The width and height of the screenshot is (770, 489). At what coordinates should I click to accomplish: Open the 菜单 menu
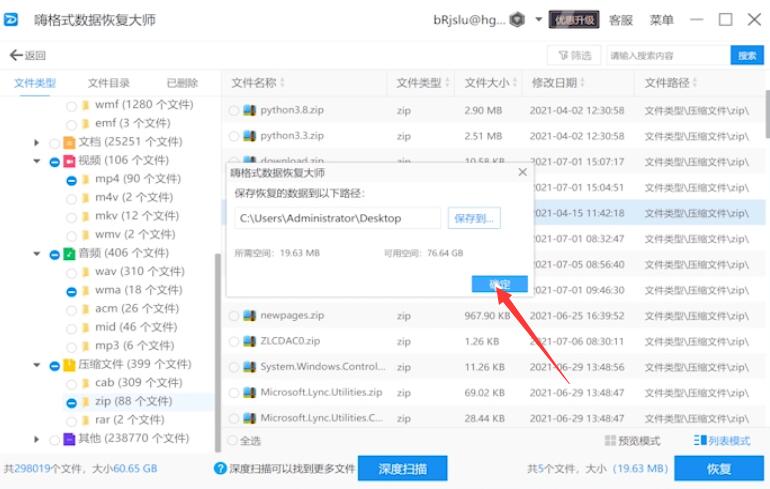661,20
